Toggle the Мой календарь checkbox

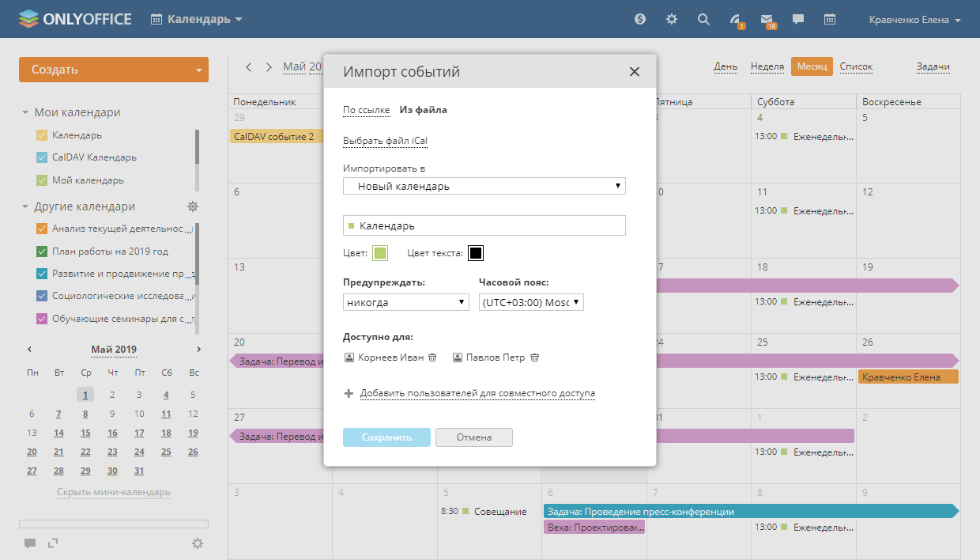(x=43, y=180)
